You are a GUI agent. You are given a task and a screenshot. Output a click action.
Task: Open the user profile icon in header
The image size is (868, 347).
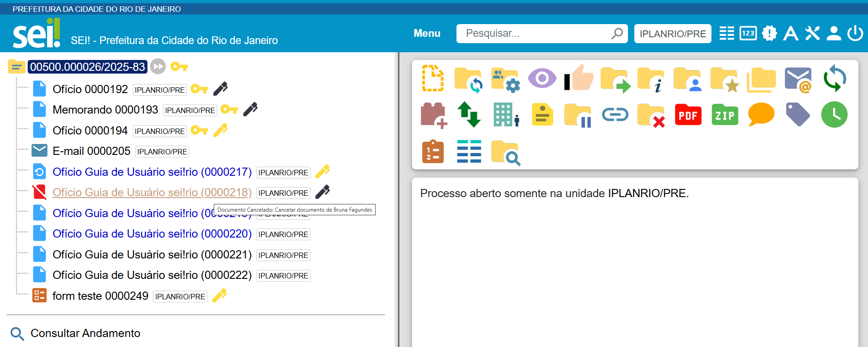(x=834, y=33)
